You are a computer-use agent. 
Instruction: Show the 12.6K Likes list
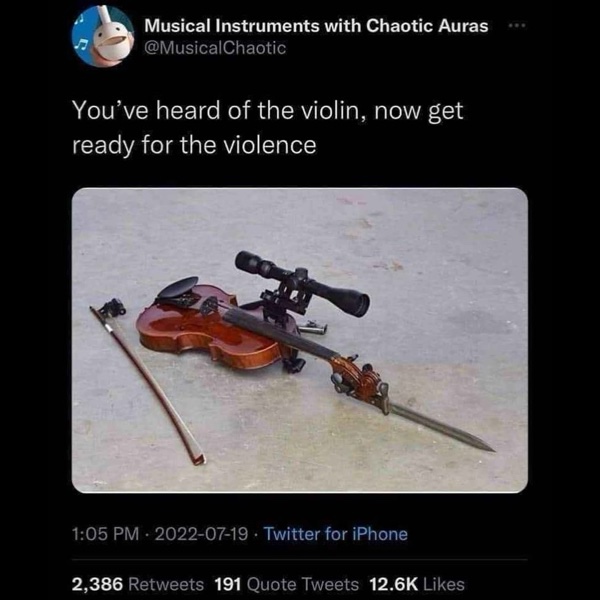coord(417,584)
